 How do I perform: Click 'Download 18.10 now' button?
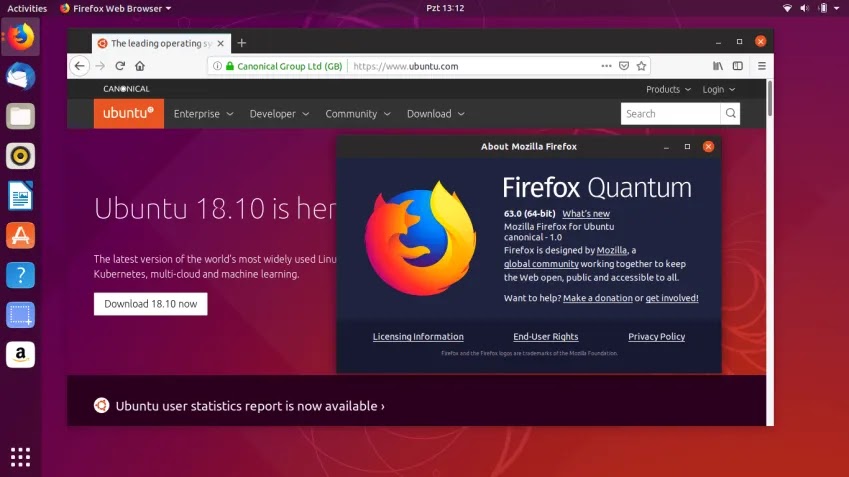click(x=151, y=304)
